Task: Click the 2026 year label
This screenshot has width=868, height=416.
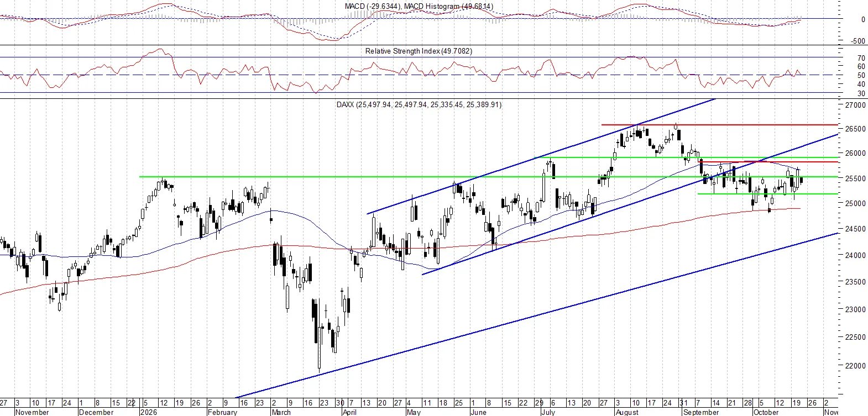Action: click(x=149, y=412)
